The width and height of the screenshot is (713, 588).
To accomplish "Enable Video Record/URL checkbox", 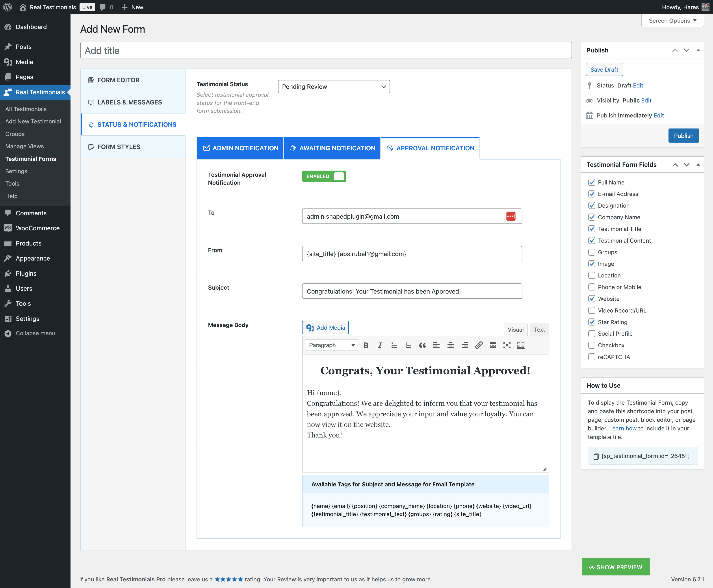I will 591,310.
